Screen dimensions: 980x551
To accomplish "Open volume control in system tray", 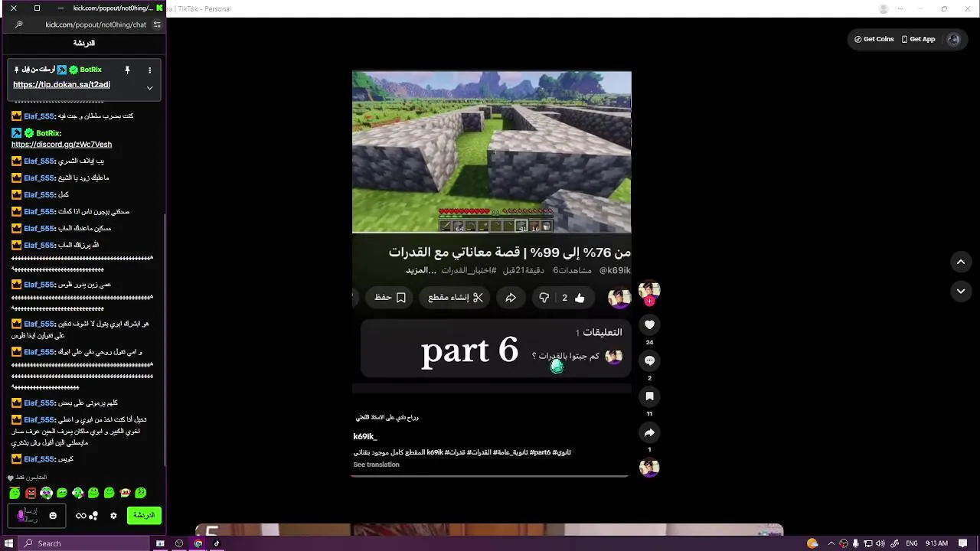I will (879, 543).
